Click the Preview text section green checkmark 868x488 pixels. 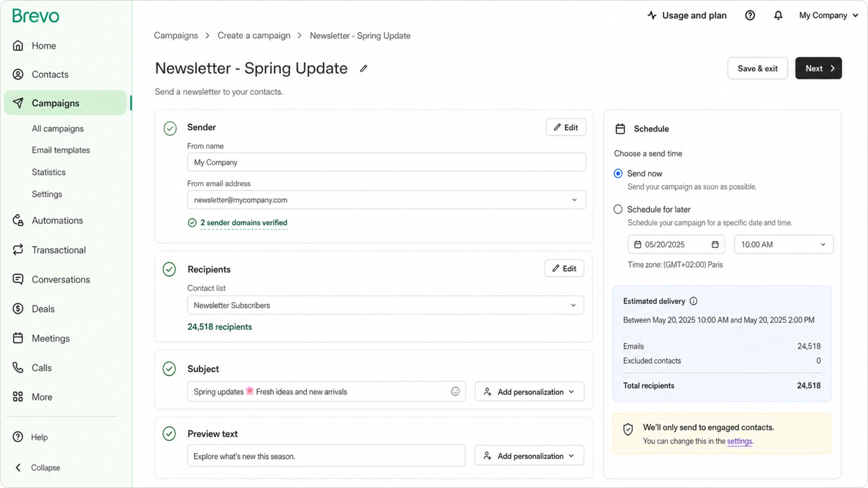point(169,434)
